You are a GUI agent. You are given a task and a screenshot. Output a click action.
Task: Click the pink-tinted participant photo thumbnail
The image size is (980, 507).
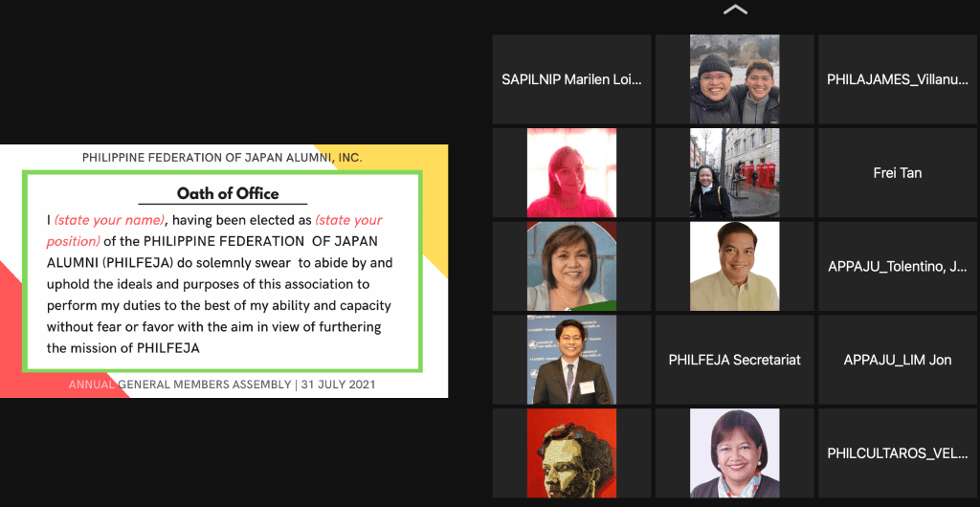coord(571,173)
